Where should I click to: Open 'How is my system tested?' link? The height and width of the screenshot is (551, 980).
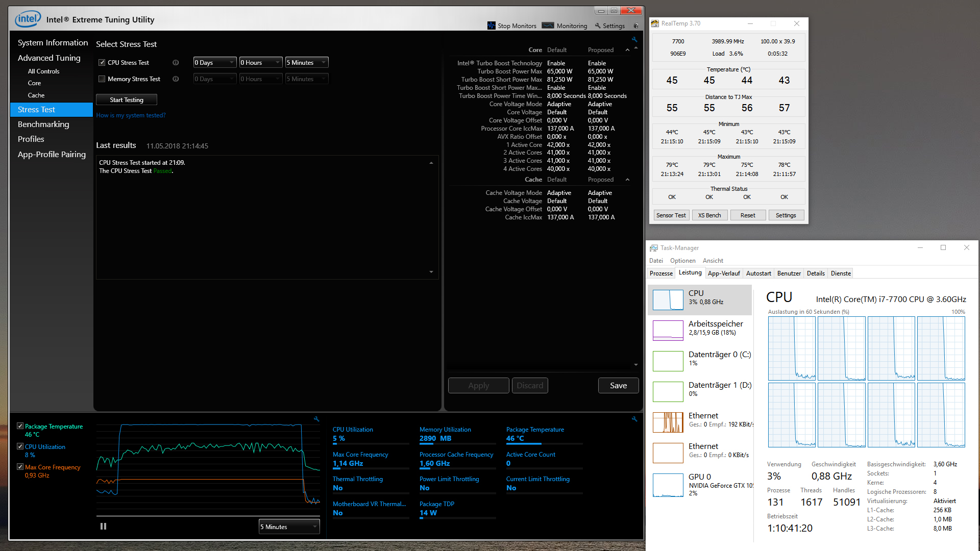click(131, 115)
